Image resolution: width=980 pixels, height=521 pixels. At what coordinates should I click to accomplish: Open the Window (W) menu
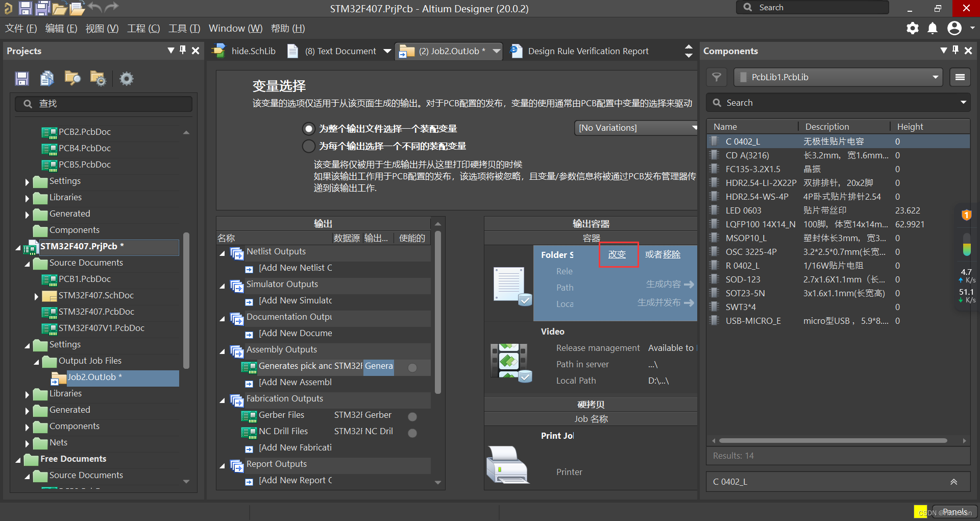235,28
